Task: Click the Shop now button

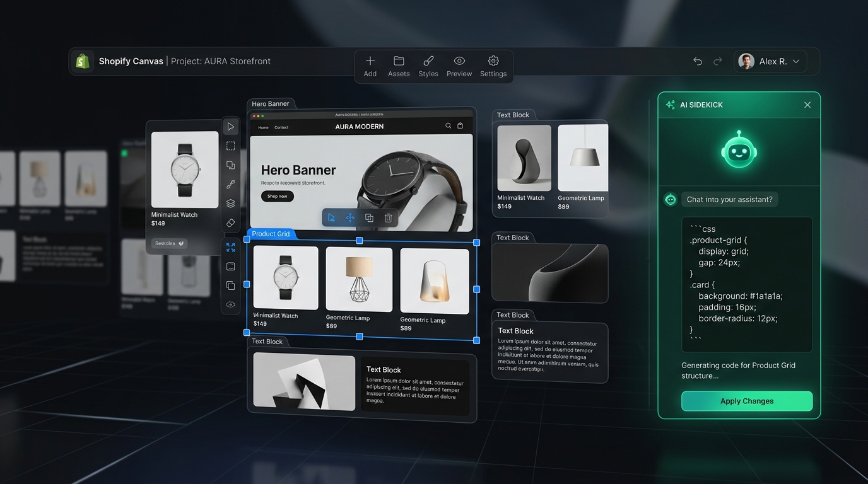Action: click(x=278, y=197)
